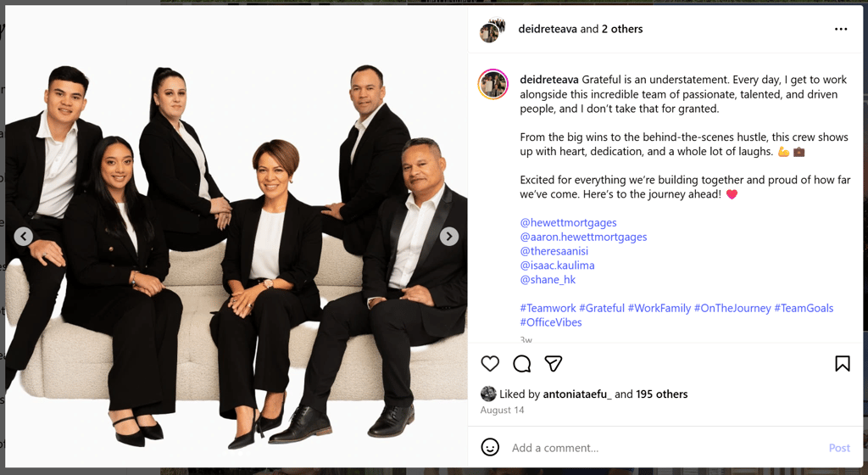Open the three-dot more options menu
868x475 pixels.
coord(841,29)
